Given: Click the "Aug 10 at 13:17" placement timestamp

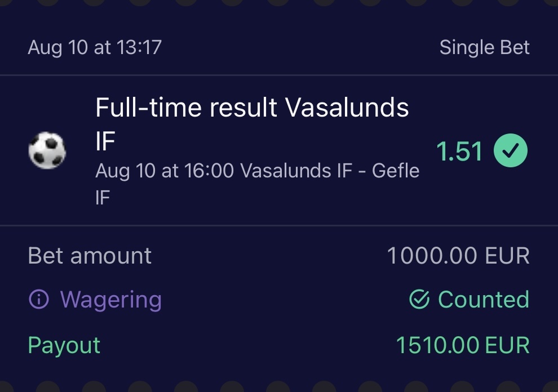Looking at the screenshot, I should point(95,47).
